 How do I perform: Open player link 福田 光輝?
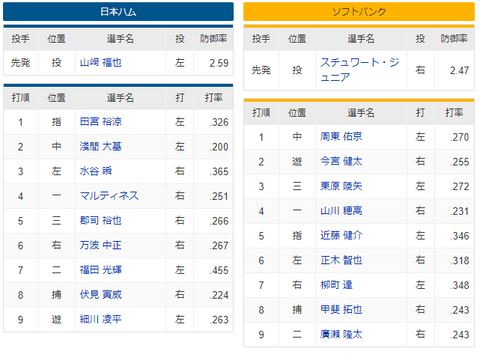click(101, 270)
